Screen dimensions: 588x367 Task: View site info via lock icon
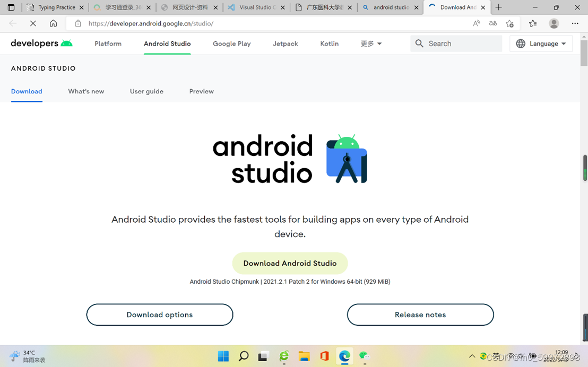coord(78,23)
